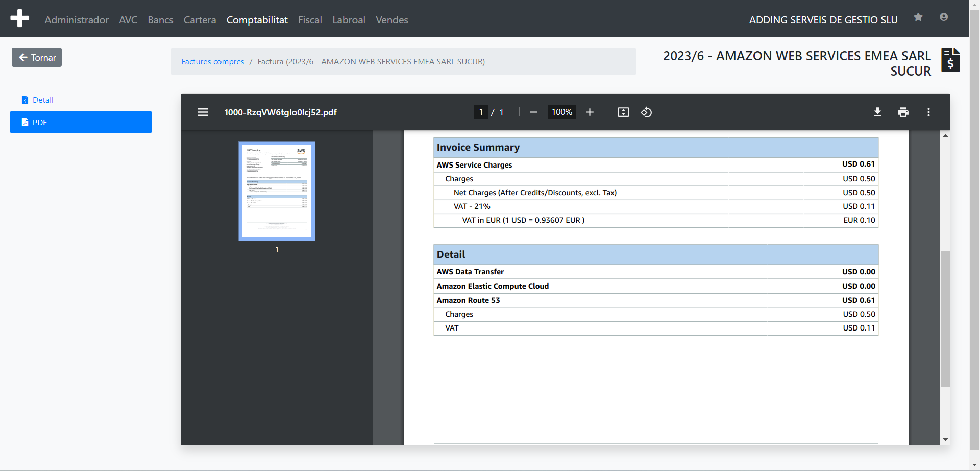
Task: Click the PDF filename 1000-RzqVW6tgIo0lcj52.pdf
Action: [280, 112]
